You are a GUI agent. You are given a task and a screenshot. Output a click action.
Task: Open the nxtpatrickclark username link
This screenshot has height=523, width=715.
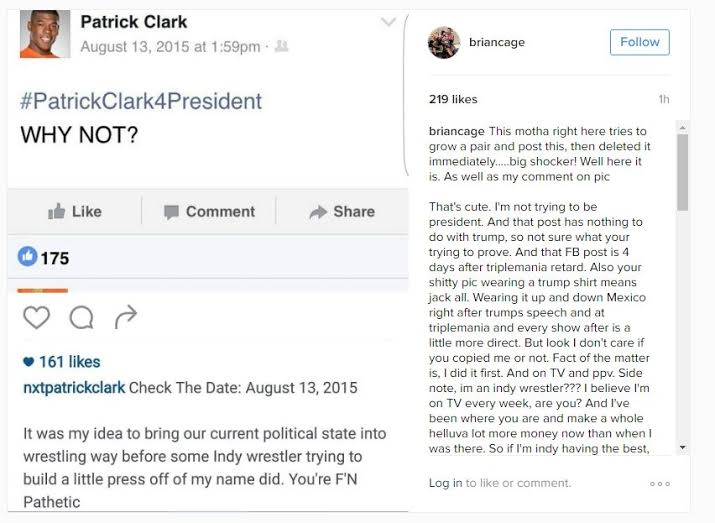click(74, 388)
